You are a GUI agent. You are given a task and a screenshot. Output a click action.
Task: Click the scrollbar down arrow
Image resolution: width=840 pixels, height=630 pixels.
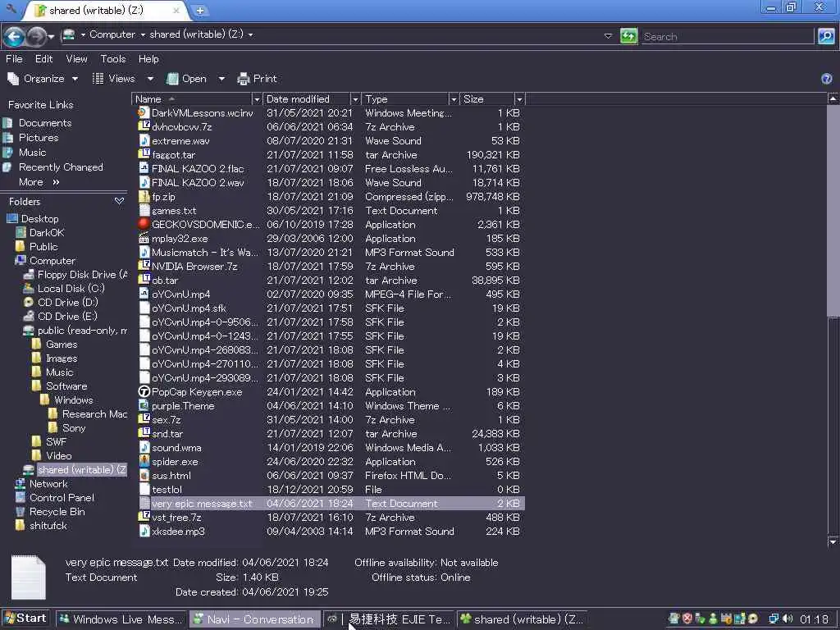pos(833,541)
